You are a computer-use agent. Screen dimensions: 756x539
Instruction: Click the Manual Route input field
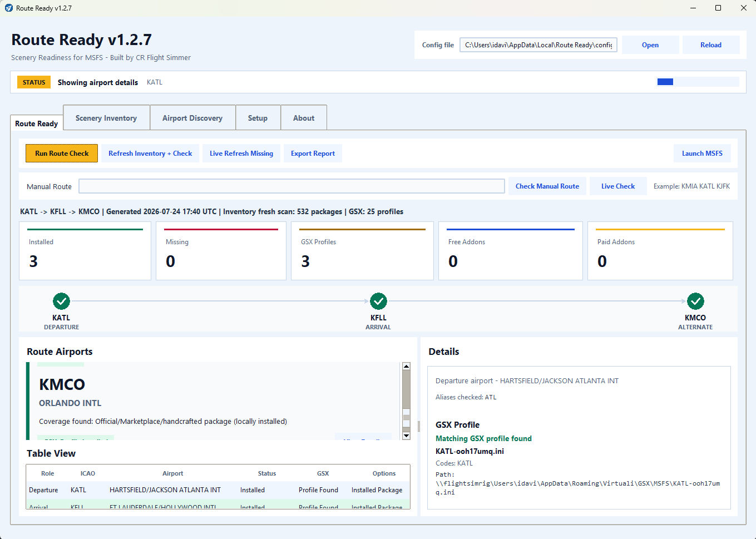point(291,186)
